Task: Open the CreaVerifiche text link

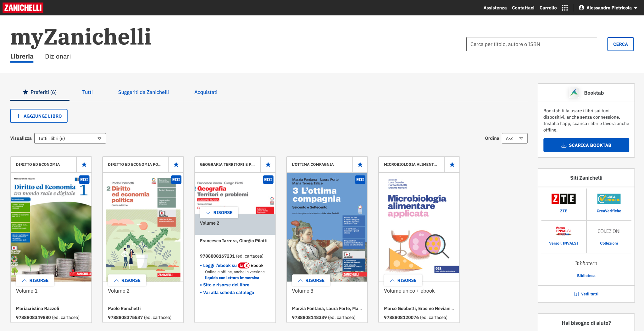Action: tap(609, 211)
